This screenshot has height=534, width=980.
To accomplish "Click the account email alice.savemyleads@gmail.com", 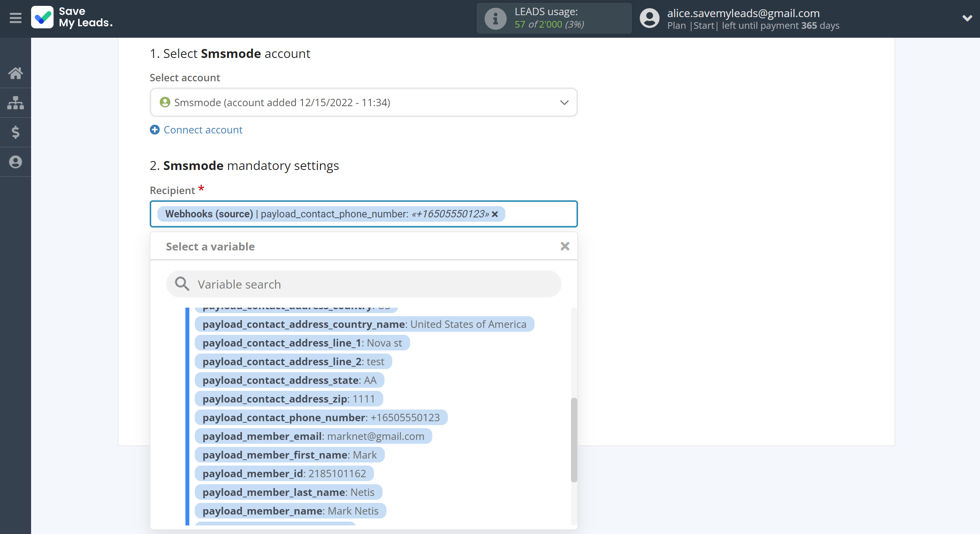I will pyautogui.click(x=743, y=13).
